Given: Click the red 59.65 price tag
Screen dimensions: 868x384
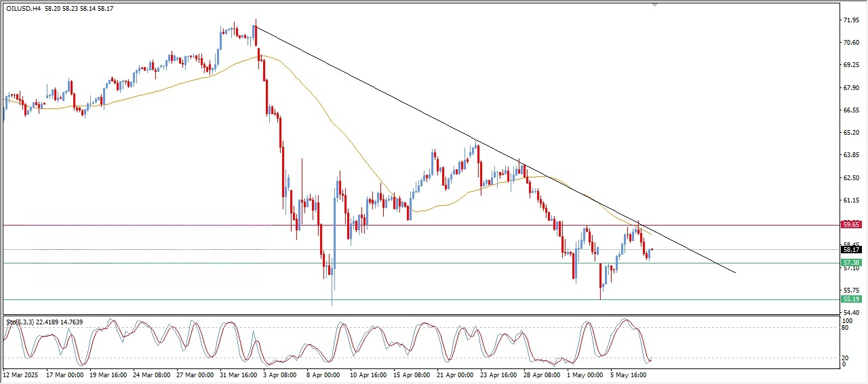Looking at the screenshot, I should [x=851, y=224].
